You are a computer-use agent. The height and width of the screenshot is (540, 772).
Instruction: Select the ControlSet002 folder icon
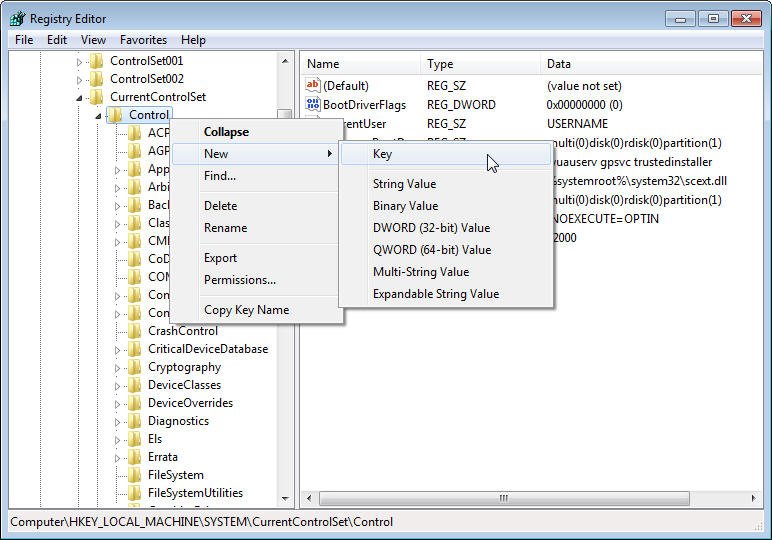tap(97, 79)
